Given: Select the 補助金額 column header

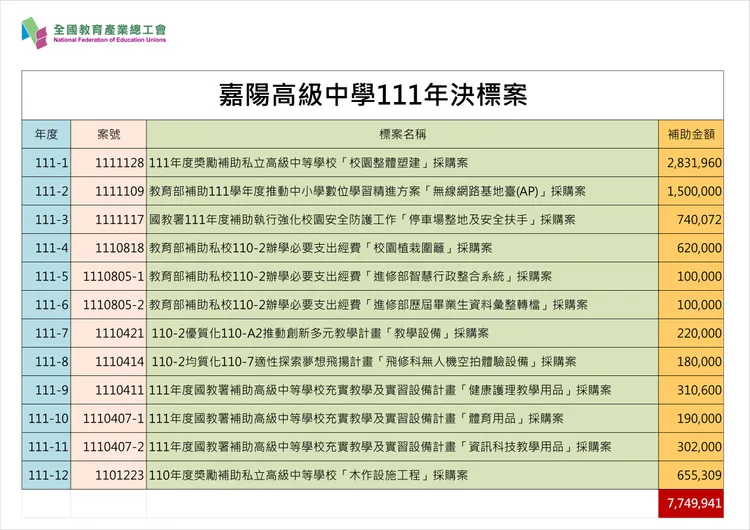Looking at the screenshot, I should pyautogui.click(x=691, y=134).
